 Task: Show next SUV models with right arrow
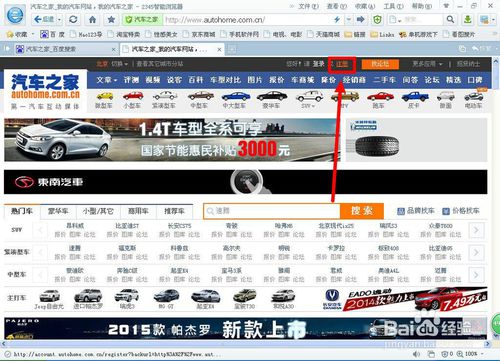[x=476, y=230]
